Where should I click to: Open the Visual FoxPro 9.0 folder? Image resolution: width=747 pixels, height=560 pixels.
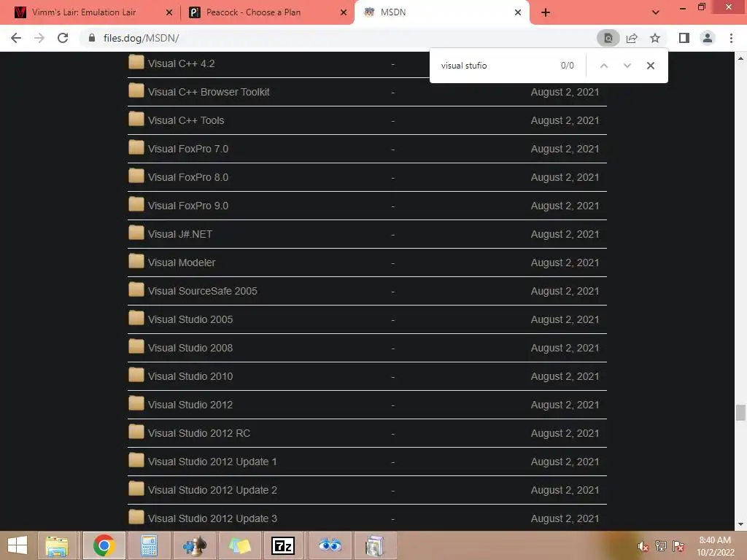(187, 206)
